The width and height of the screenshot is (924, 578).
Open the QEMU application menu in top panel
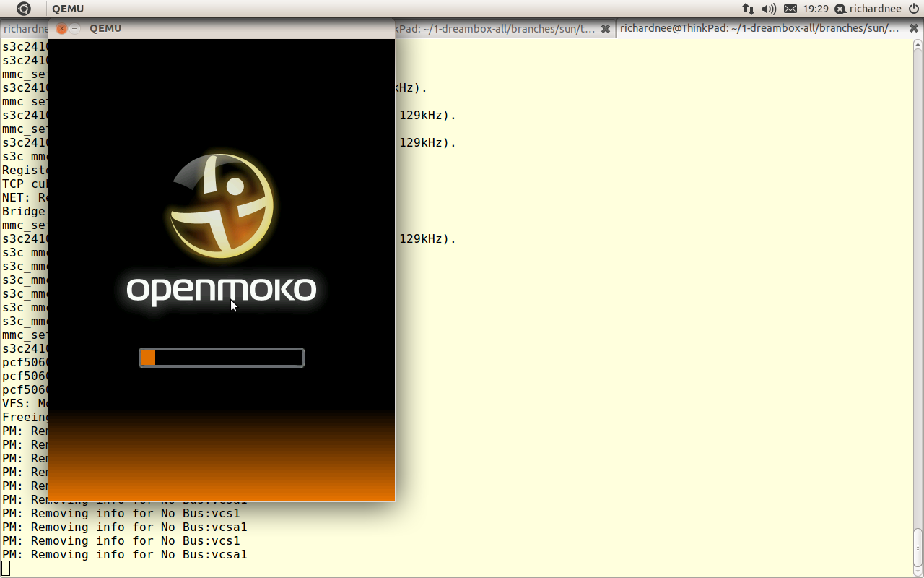(x=68, y=9)
